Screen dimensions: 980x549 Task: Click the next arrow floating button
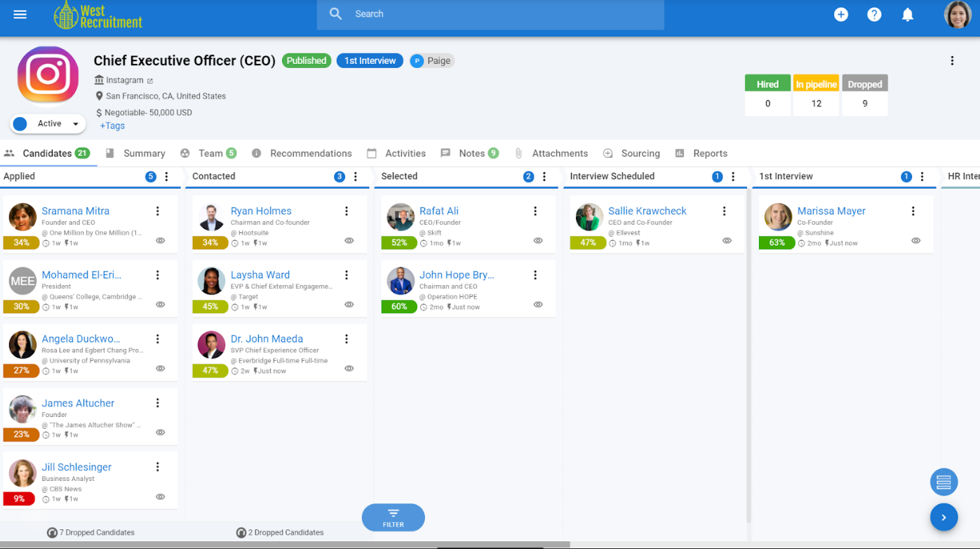pyautogui.click(x=944, y=517)
